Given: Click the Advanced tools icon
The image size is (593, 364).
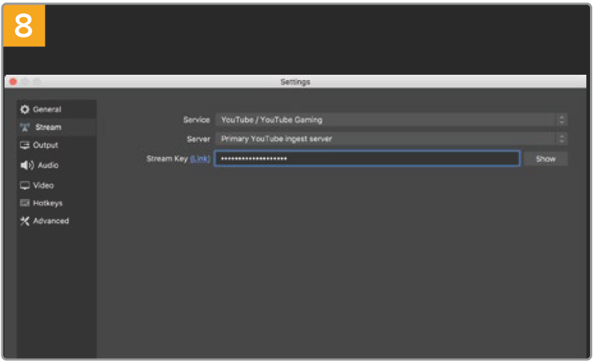Looking at the screenshot, I should (x=25, y=221).
